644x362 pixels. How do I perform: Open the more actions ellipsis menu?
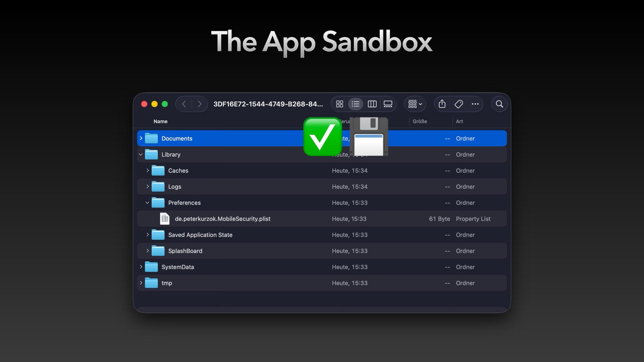click(x=475, y=104)
